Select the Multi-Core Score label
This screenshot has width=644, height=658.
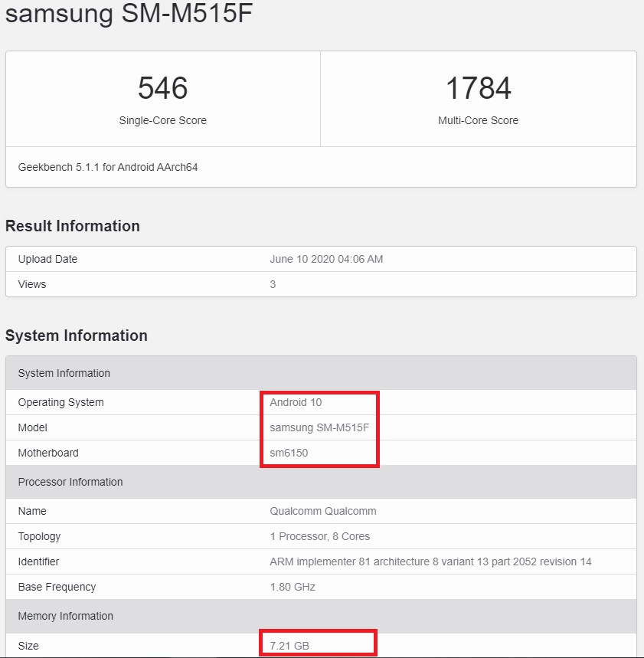click(x=478, y=120)
